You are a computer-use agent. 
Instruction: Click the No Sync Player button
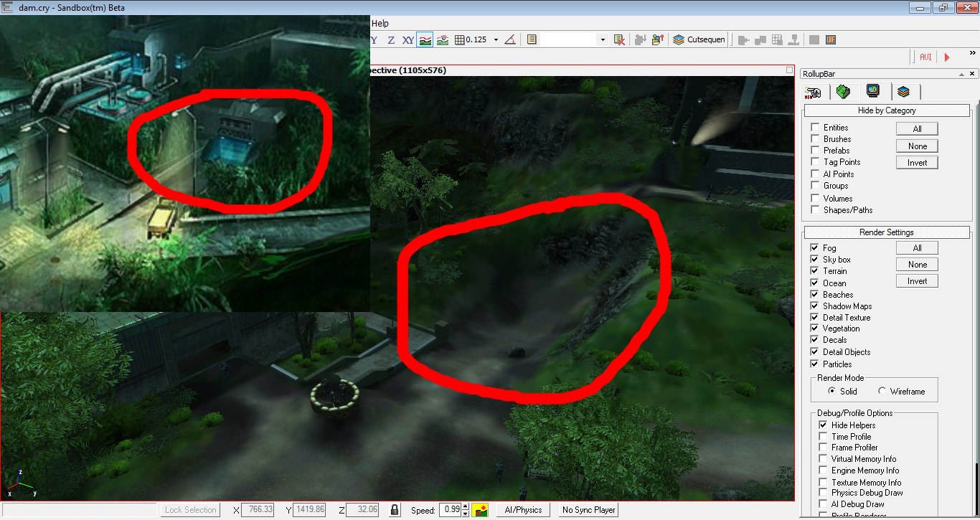pos(588,510)
